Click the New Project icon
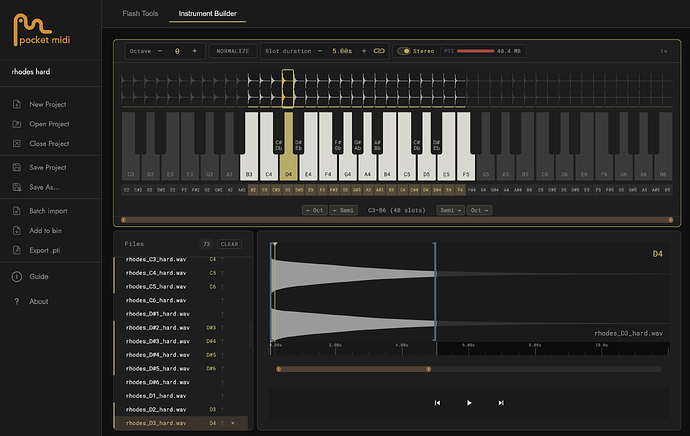This screenshot has height=436, width=690. [x=17, y=104]
